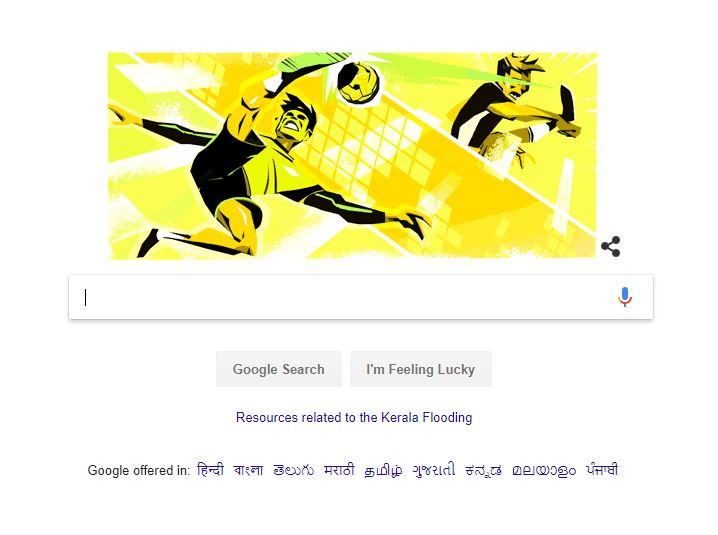Open Resources related to the Kerala Flooding
718x535 pixels.
pyautogui.click(x=354, y=417)
